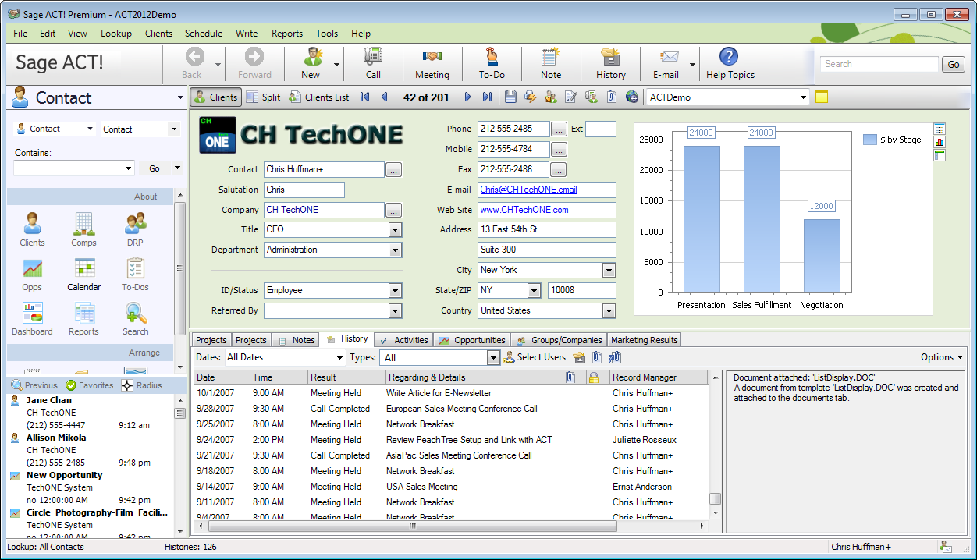Open Search in the sidebar

[135, 318]
